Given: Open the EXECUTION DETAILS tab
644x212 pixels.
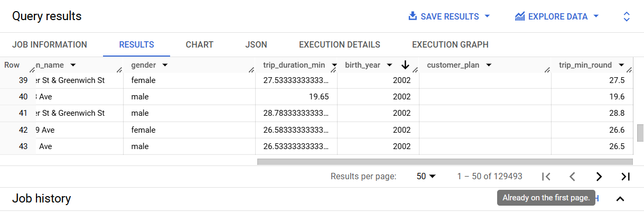Looking at the screenshot, I should coord(340,45).
